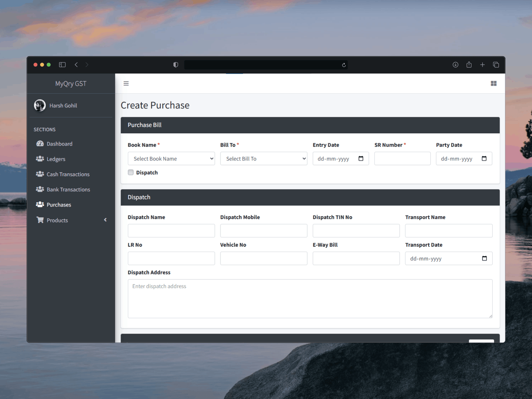
Task: Click the Dashboard gauge icon
Action: point(40,144)
